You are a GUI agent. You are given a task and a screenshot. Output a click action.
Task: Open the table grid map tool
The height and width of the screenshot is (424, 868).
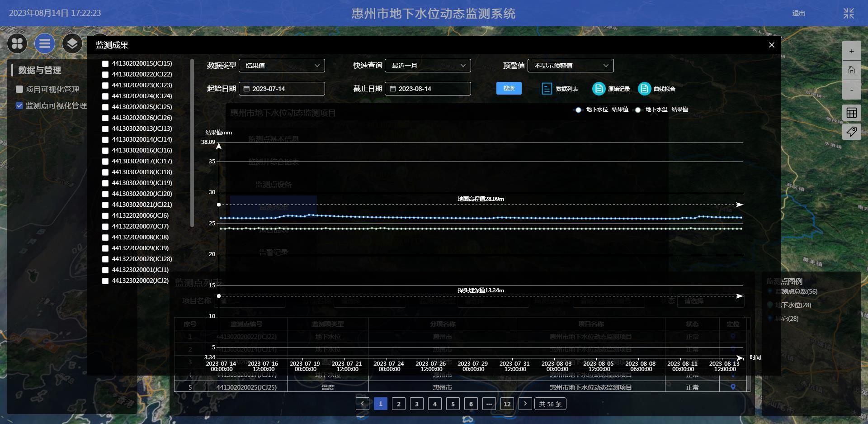[x=851, y=113]
